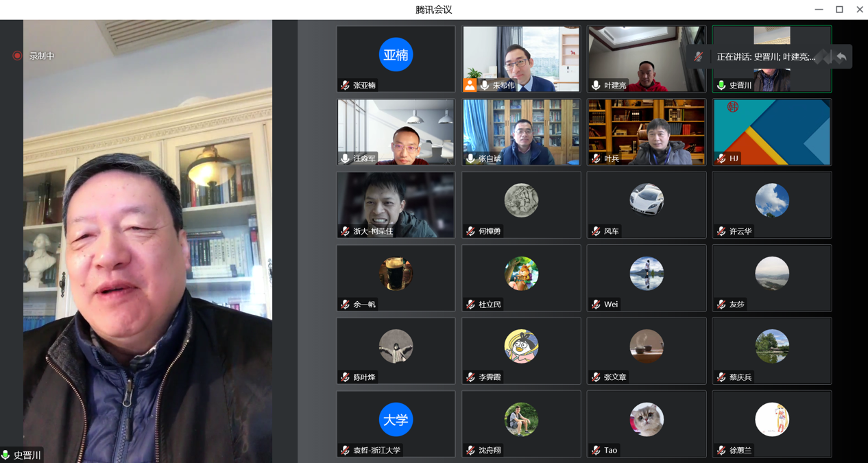Screen dimensions: 868x463
Task: Select the 浙大-柯荣住 video tile
Action: point(396,204)
